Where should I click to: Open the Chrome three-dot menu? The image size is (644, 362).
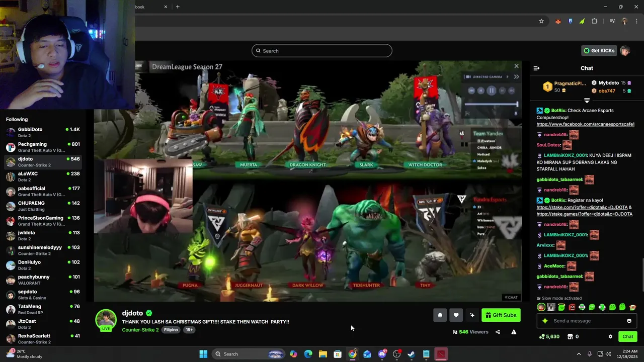point(636,21)
